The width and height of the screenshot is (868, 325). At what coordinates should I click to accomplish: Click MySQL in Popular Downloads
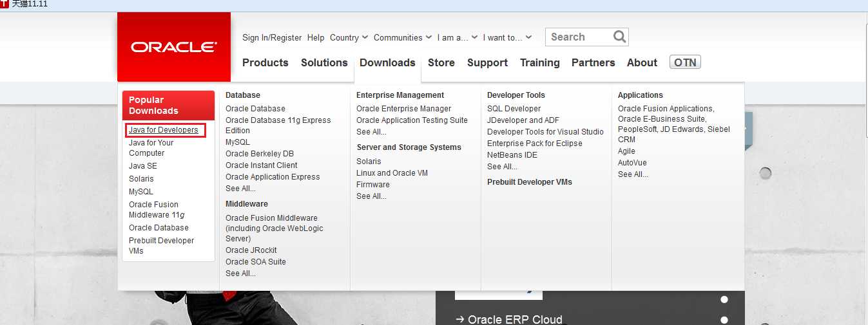(141, 192)
